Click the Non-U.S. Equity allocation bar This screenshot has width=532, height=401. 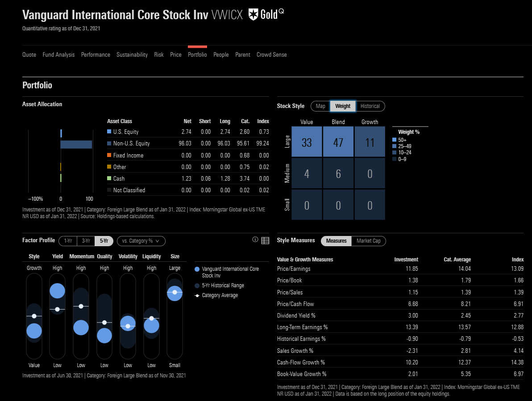tap(76, 145)
